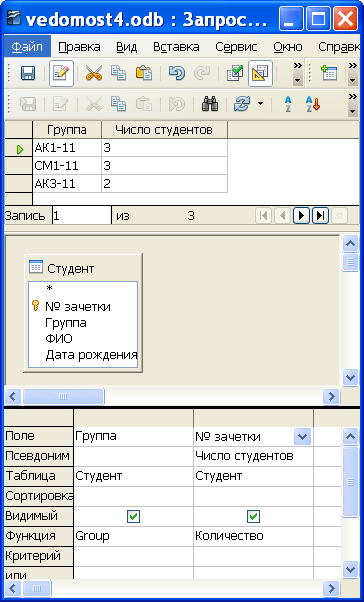Open the Сервис menu

[236, 47]
